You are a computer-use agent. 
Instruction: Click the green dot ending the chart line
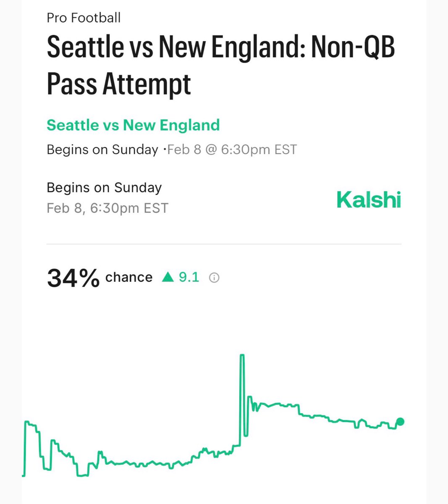point(400,422)
